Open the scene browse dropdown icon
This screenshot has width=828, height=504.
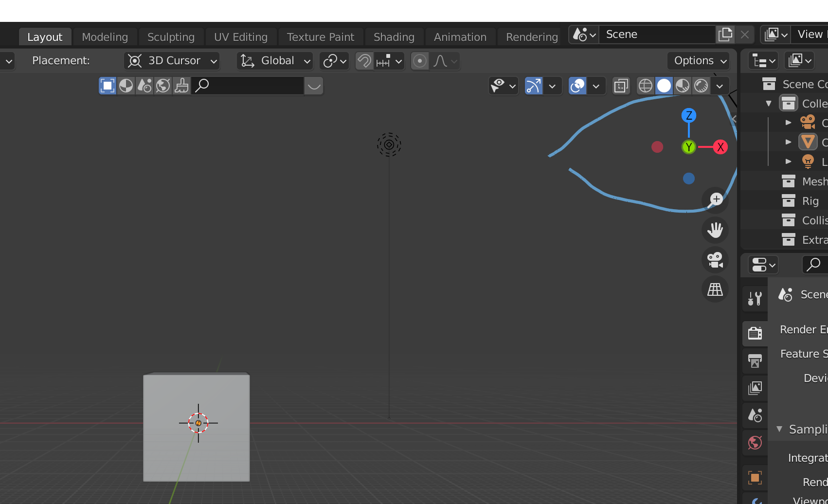pos(584,35)
